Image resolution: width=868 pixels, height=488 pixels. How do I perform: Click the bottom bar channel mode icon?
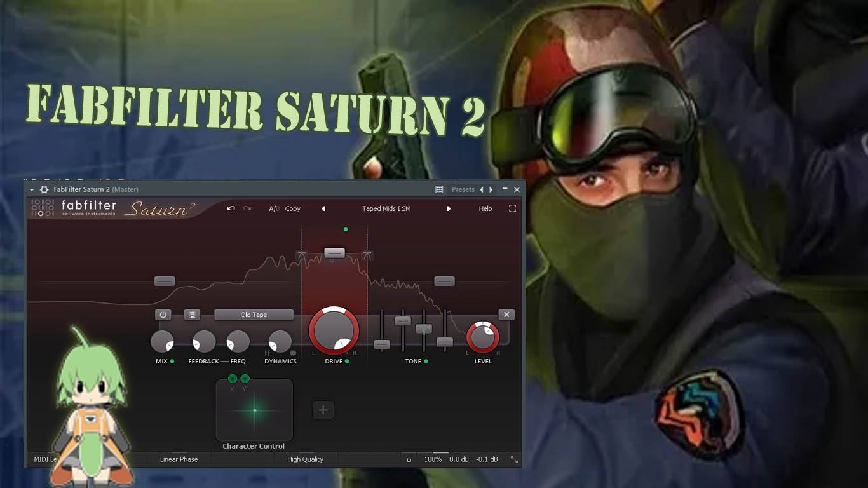click(x=409, y=459)
